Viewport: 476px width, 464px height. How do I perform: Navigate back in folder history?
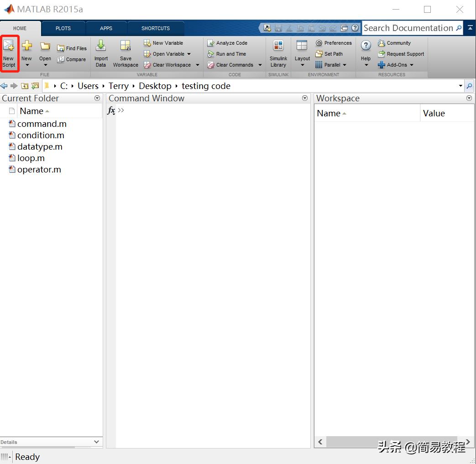[4, 86]
